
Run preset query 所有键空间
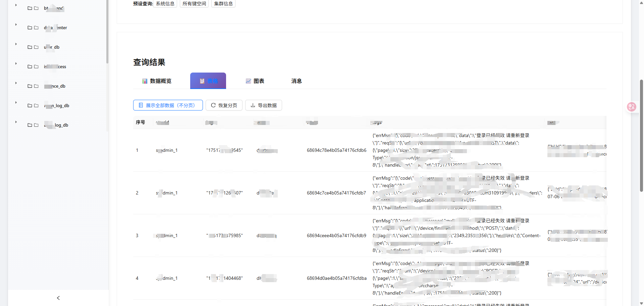(194, 4)
